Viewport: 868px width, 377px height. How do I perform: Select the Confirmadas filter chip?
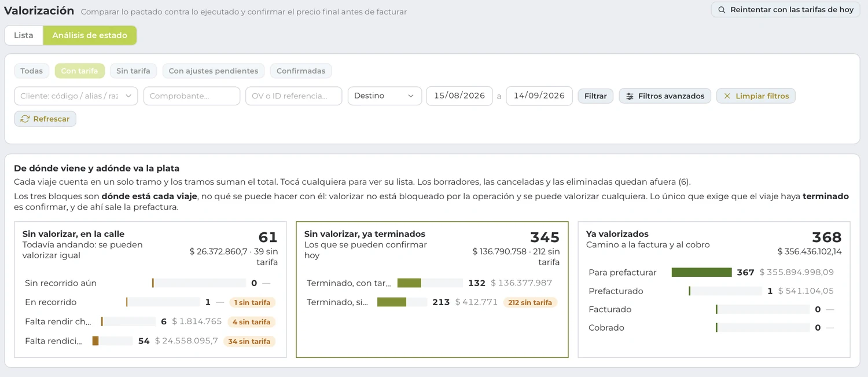[301, 71]
